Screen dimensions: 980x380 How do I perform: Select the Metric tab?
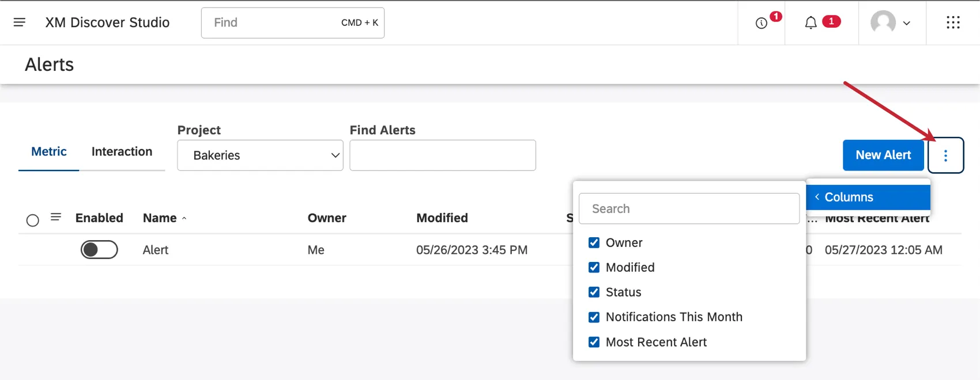click(x=49, y=151)
